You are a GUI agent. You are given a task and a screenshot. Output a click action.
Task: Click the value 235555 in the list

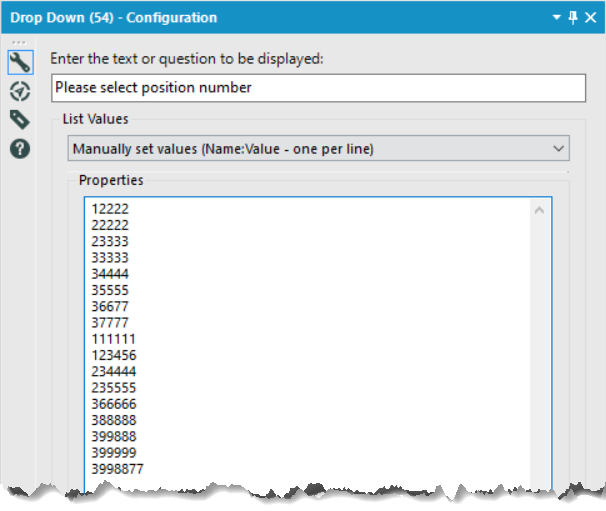pyautogui.click(x=113, y=387)
